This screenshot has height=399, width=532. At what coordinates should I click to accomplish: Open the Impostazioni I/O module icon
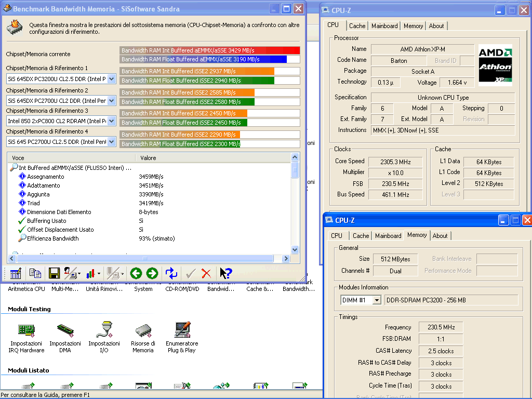point(104,329)
